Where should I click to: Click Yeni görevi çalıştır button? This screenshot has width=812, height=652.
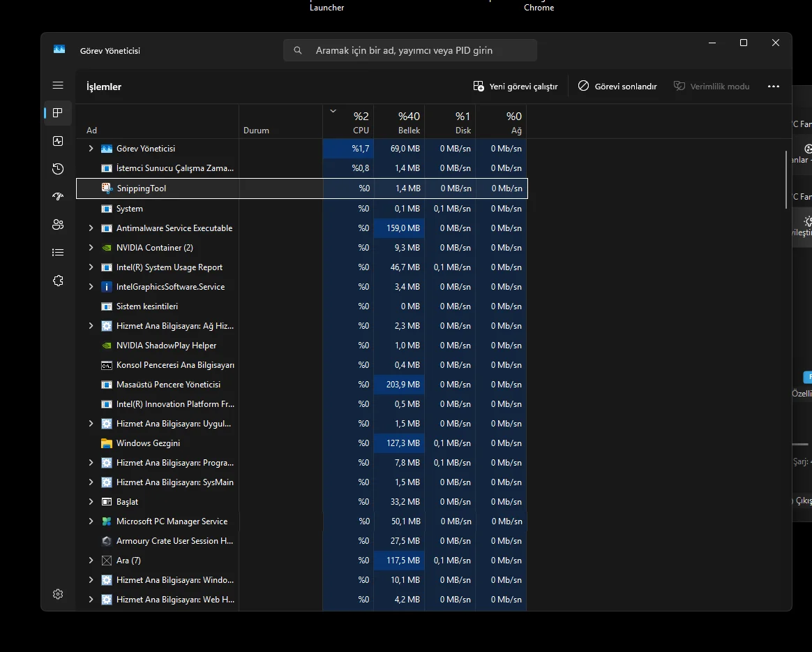click(516, 87)
